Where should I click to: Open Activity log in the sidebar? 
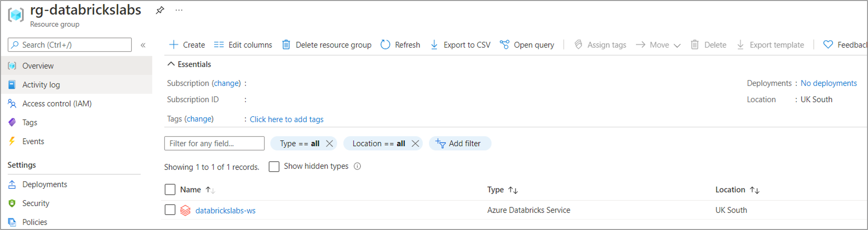tap(76, 84)
